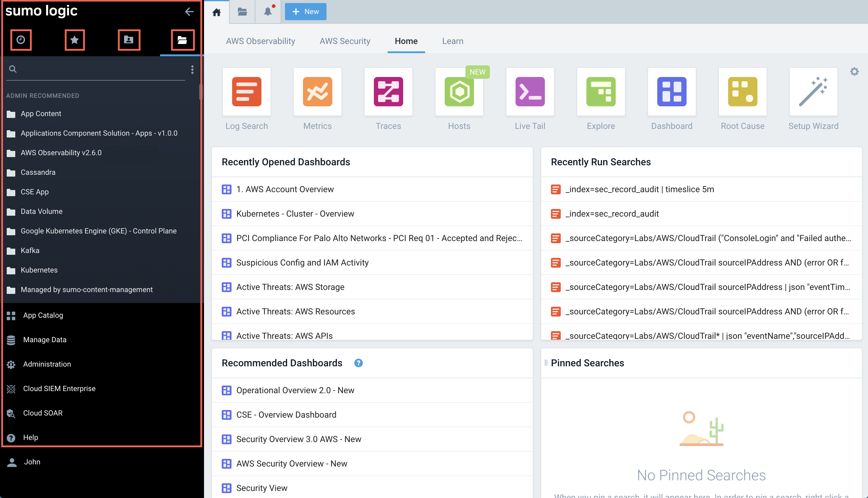Open the alerts bell notifications
868x498 pixels.
[x=268, y=12]
